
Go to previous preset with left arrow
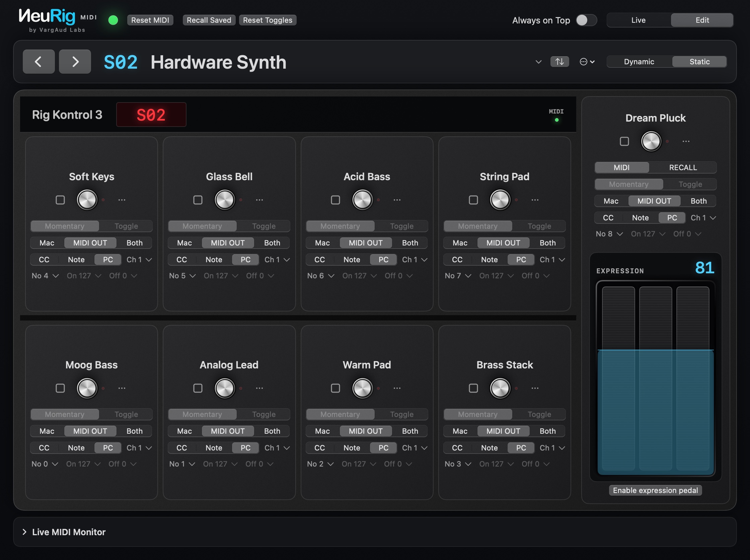[39, 62]
